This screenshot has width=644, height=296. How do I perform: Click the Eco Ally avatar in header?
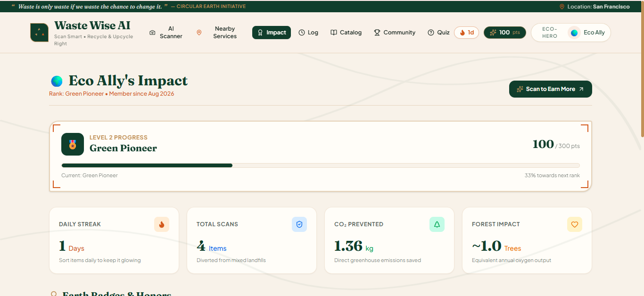(574, 33)
